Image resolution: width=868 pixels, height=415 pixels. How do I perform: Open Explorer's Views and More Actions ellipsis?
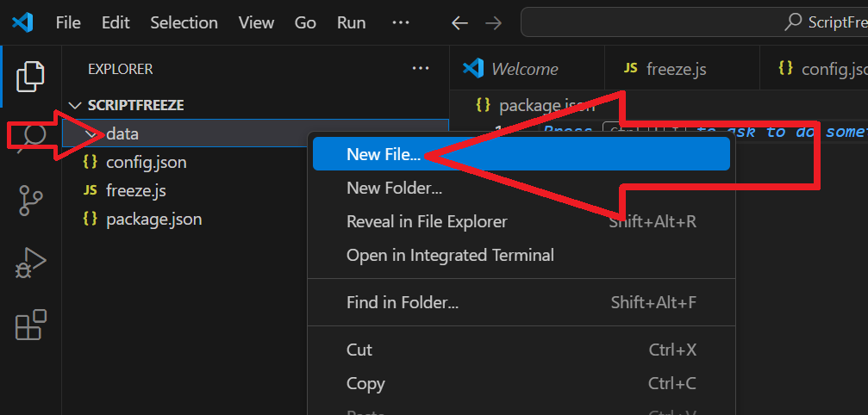click(421, 69)
